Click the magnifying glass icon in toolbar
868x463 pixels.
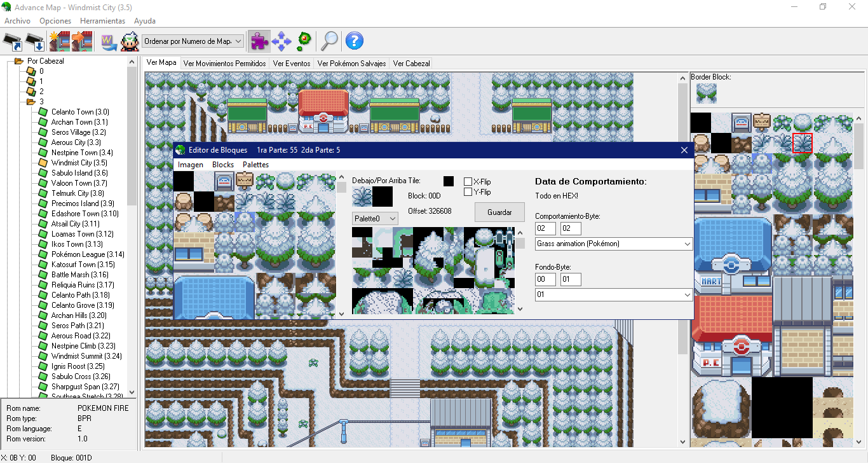pyautogui.click(x=329, y=41)
